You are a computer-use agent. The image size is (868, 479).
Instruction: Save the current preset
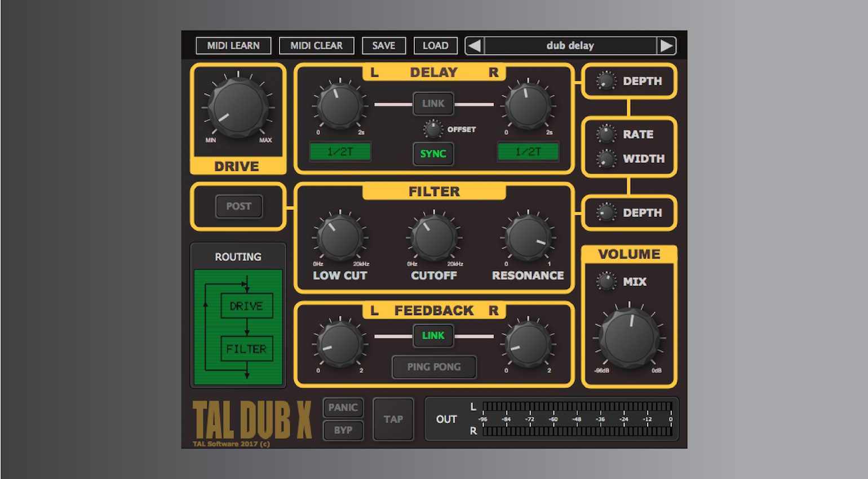[384, 46]
